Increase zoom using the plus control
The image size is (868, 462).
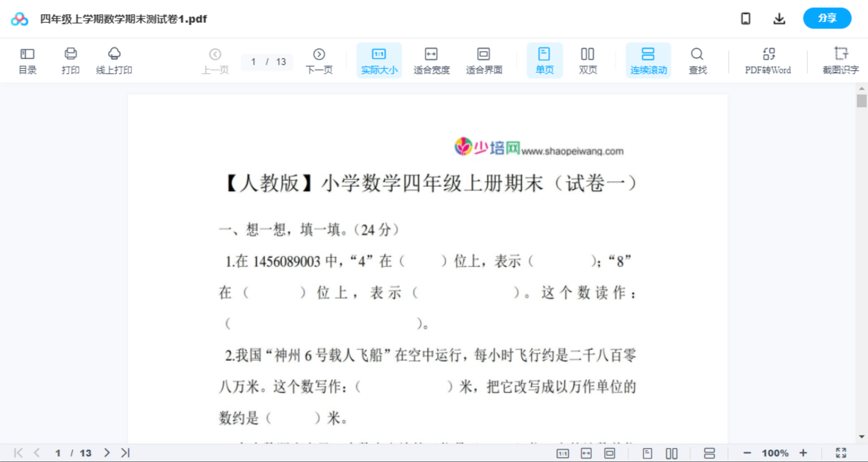[x=803, y=452]
